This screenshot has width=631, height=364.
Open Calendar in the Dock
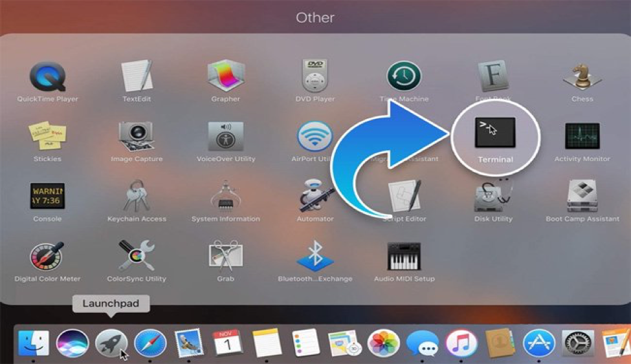tap(228, 343)
